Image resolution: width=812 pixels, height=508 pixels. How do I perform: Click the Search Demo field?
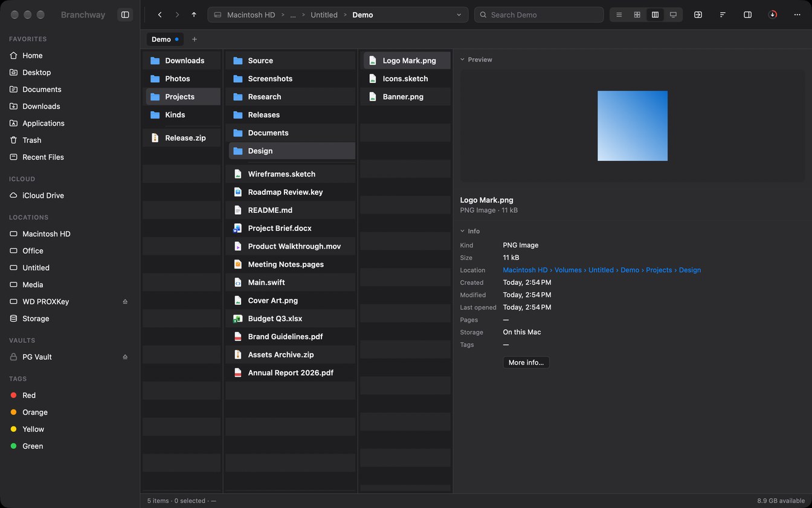click(x=539, y=15)
